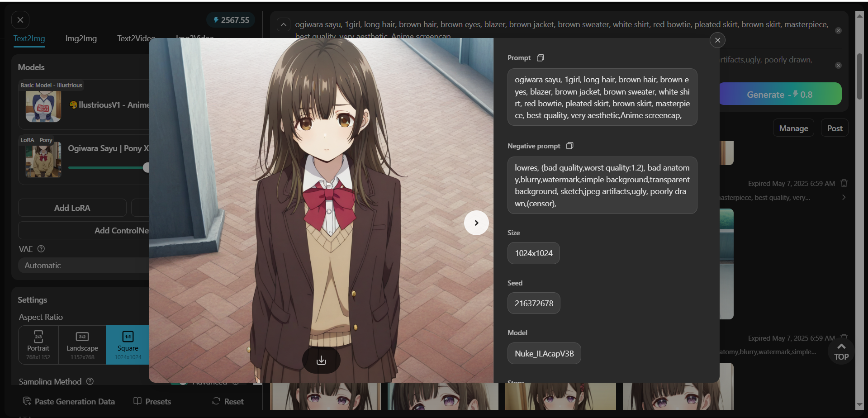Switch to the Text2Video tab
This screenshot has width=868, height=418.
coord(136,38)
